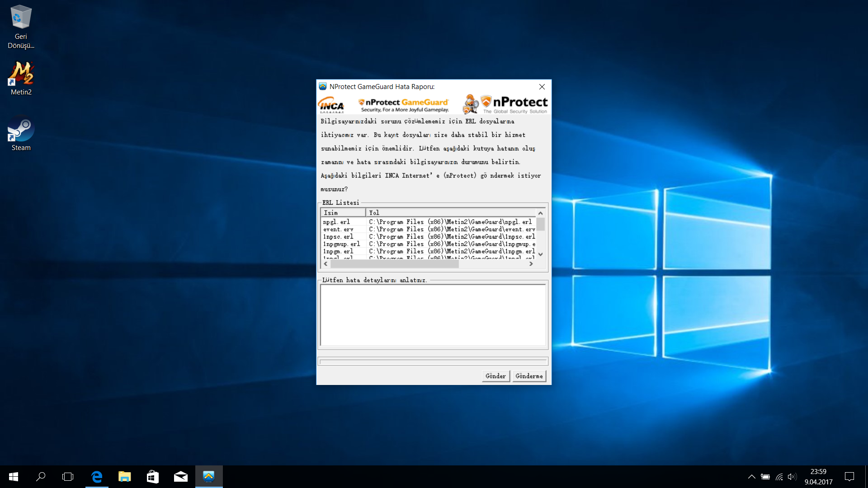
Task: Open taskbar search magnifier
Action: pos(41,477)
